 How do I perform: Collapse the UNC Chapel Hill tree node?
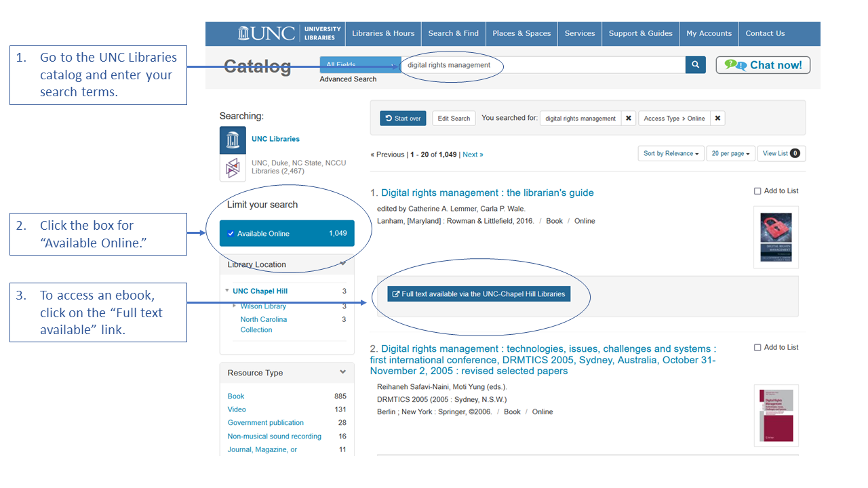pyautogui.click(x=226, y=291)
